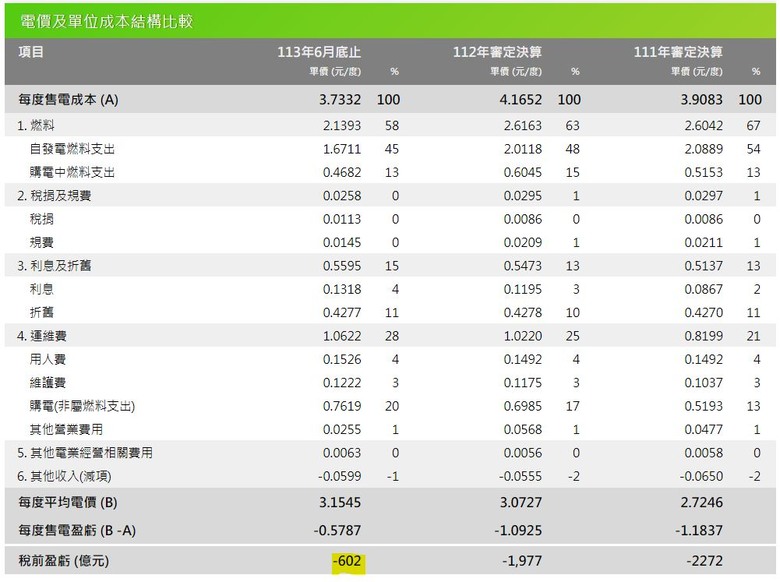Select the row label 自發電燃料支出
The height and width of the screenshot is (582, 780).
[x=72, y=149]
